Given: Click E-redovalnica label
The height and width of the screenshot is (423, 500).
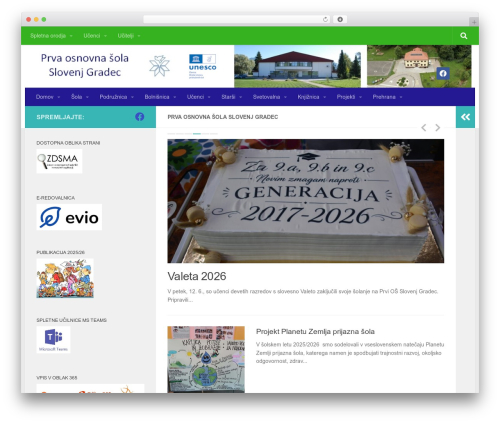Looking at the screenshot, I should pyautogui.click(x=56, y=198).
